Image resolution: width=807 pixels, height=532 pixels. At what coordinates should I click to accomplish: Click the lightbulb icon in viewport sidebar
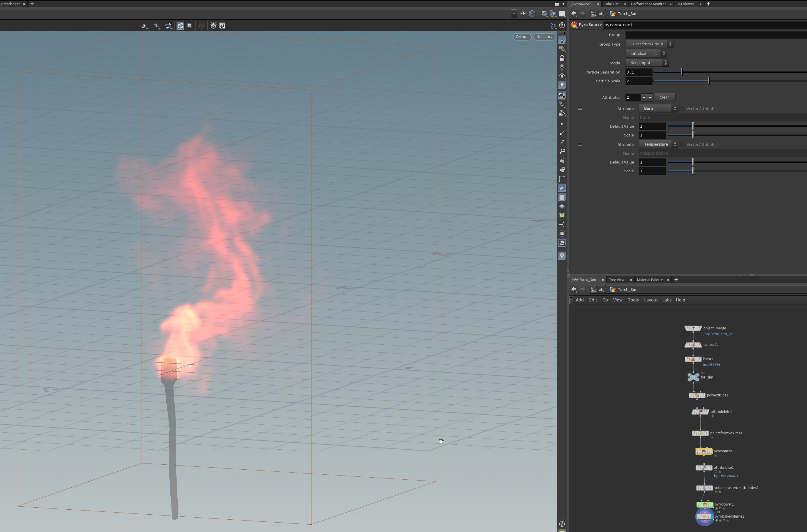562,85
